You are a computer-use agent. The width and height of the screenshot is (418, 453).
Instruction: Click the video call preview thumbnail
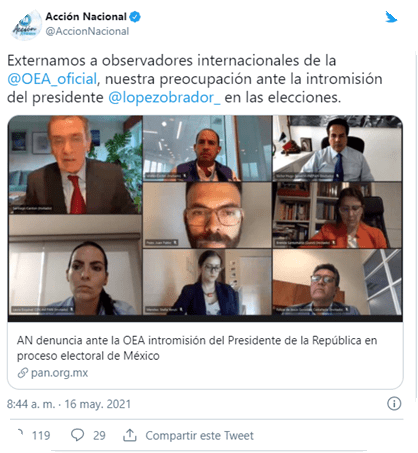point(205,218)
